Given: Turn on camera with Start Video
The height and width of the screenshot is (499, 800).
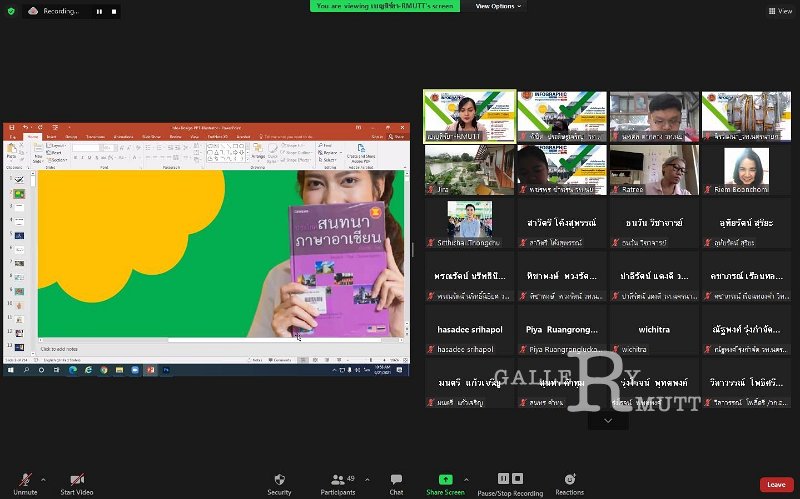Looking at the screenshot, I should coord(77,484).
